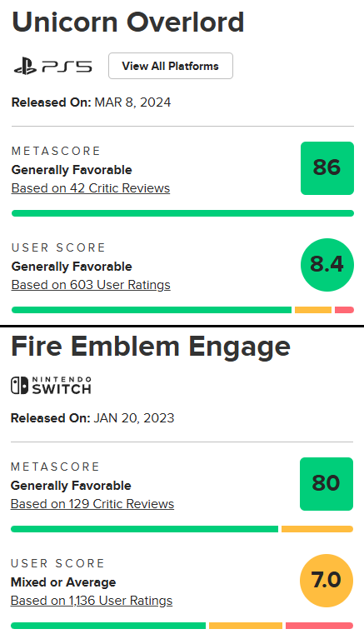This screenshot has height=634, width=364.
Task: Click red segment of Fire Emblem user bar
Action: pos(320,626)
